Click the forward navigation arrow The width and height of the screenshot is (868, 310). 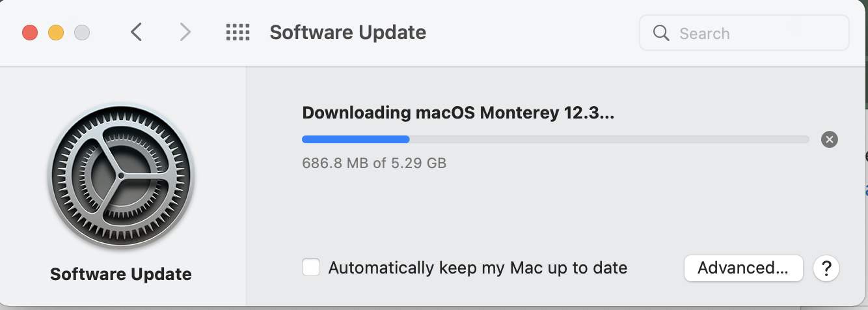[x=185, y=32]
